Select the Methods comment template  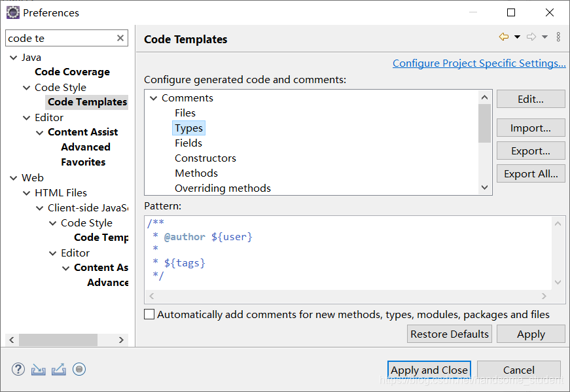(x=196, y=173)
